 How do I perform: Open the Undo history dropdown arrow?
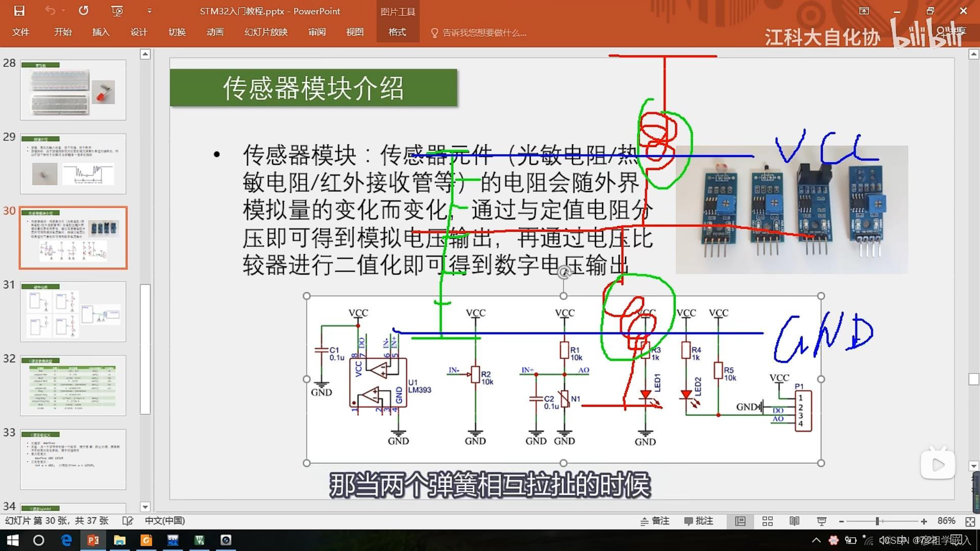(63, 11)
